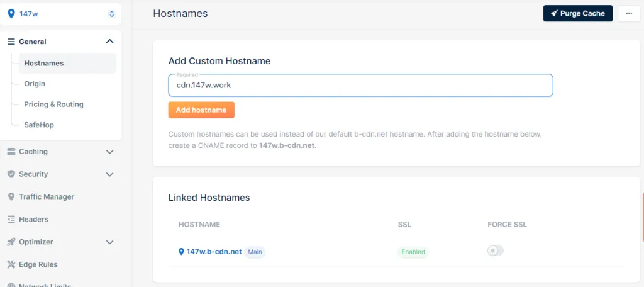Expand the Optimizer section chevron
The image size is (644, 287).
click(110, 242)
